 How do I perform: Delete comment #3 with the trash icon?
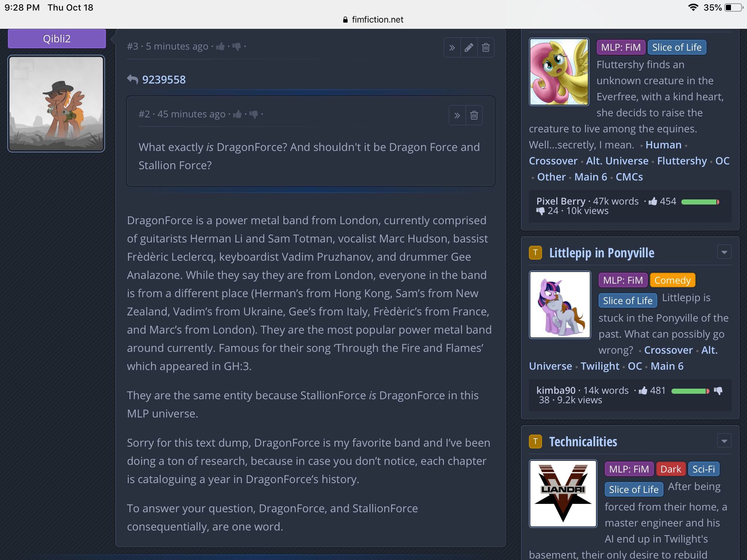click(486, 47)
